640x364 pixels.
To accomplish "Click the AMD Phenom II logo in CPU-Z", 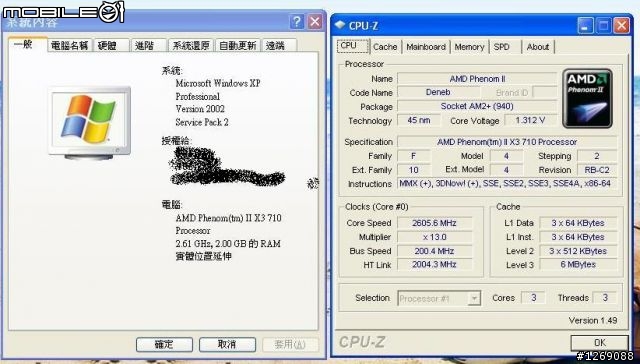I will tap(587, 98).
